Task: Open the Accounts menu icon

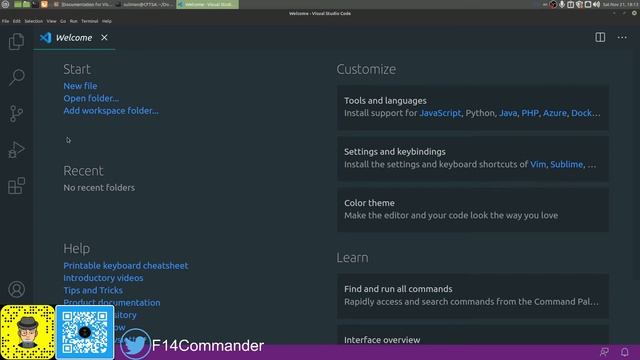Action: (x=16, y=289)
